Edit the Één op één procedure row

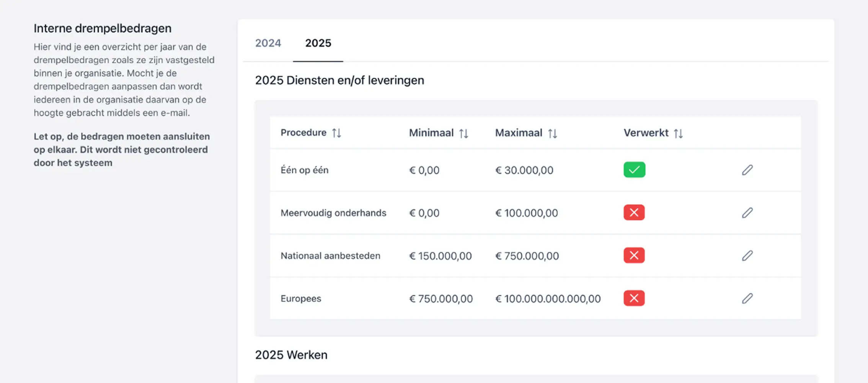pos(747,170)
